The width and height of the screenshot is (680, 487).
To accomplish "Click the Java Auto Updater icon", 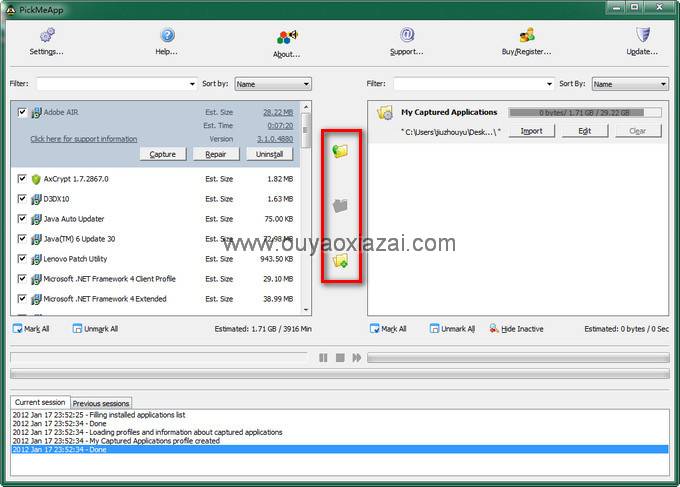I will [x=36, y=219].
